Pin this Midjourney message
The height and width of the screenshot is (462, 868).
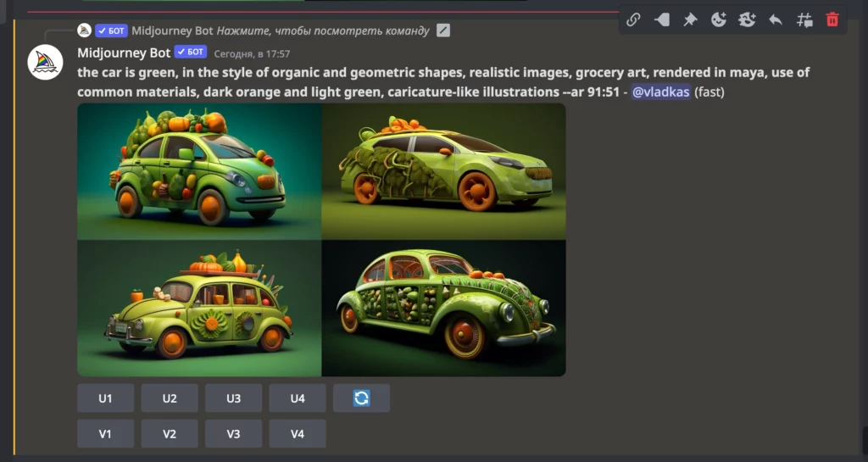click(x=690, y=19)
